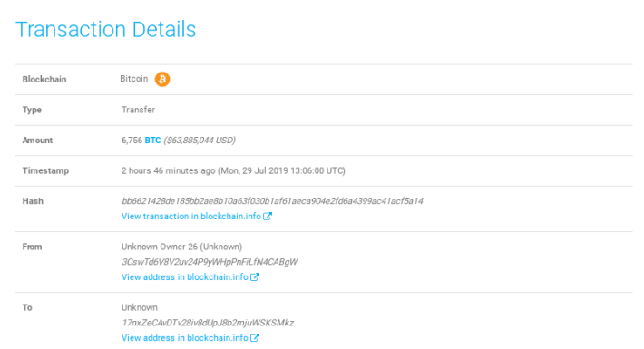Click the Hash row label
Viewport: 644px width, 349px height.
pos(33,200)
